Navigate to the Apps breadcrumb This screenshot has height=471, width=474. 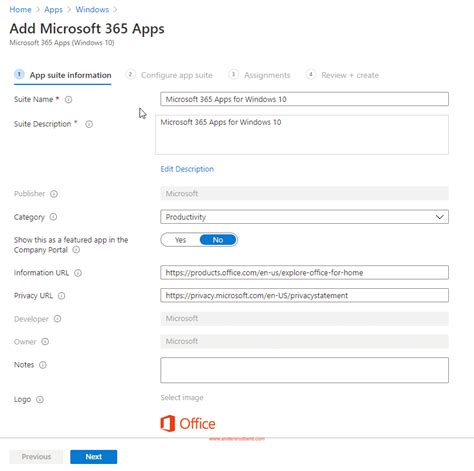(53, 10)
